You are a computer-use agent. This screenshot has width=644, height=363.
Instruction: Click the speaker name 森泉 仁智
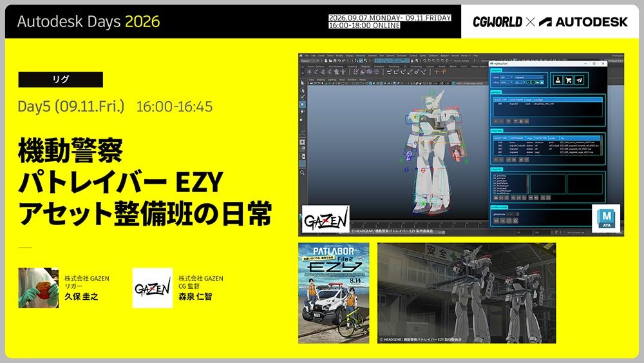196,297
